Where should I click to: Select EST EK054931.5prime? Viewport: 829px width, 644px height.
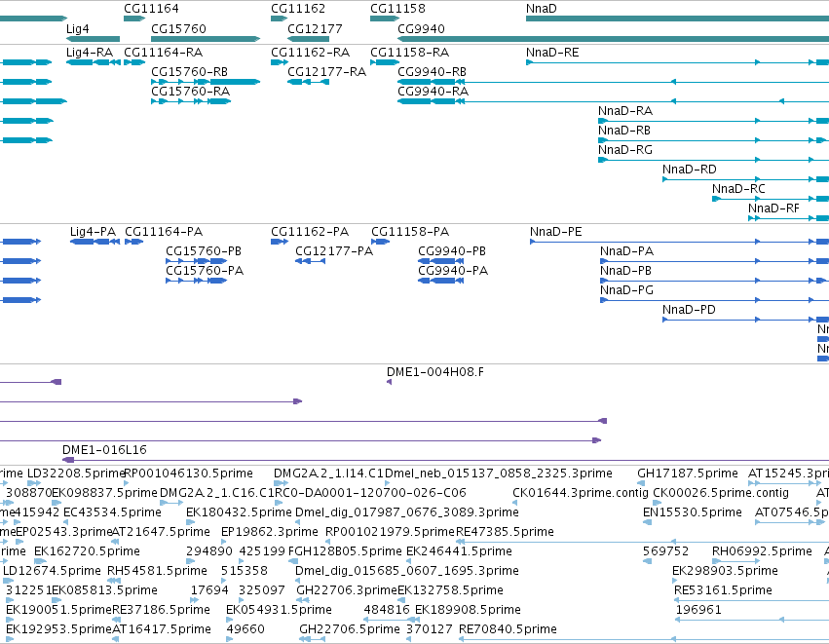pyautogui.click(x=280, y=610)
